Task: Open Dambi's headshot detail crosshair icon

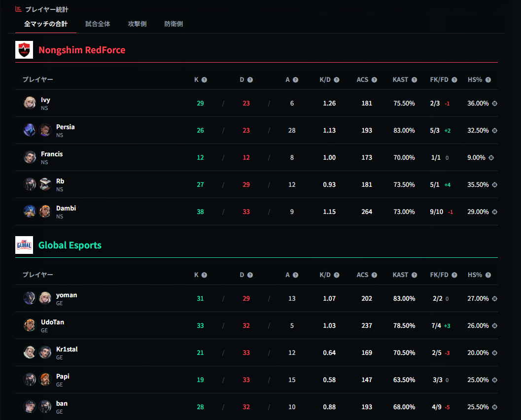Action: point(494,211)
